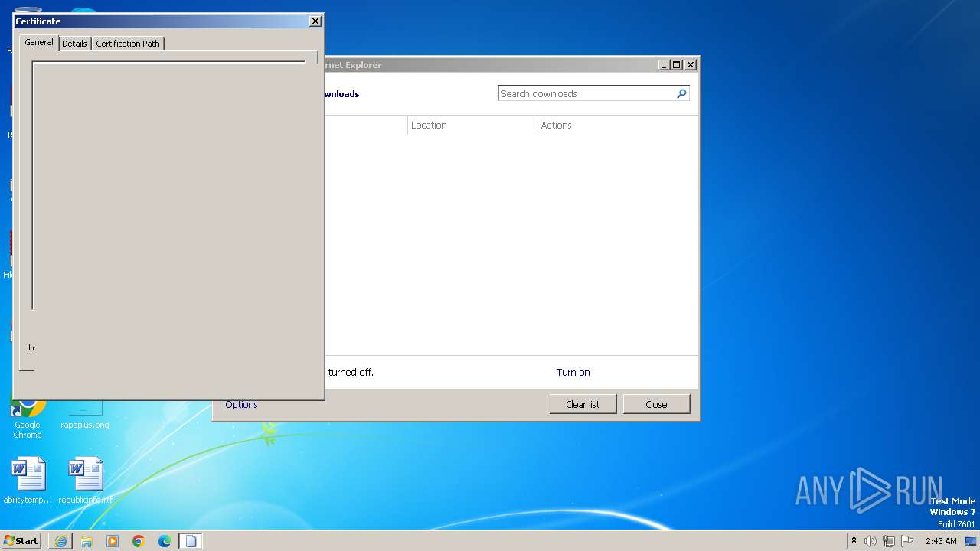
Task: Click the 2:43 AM clock
Action: click(941, 541)
